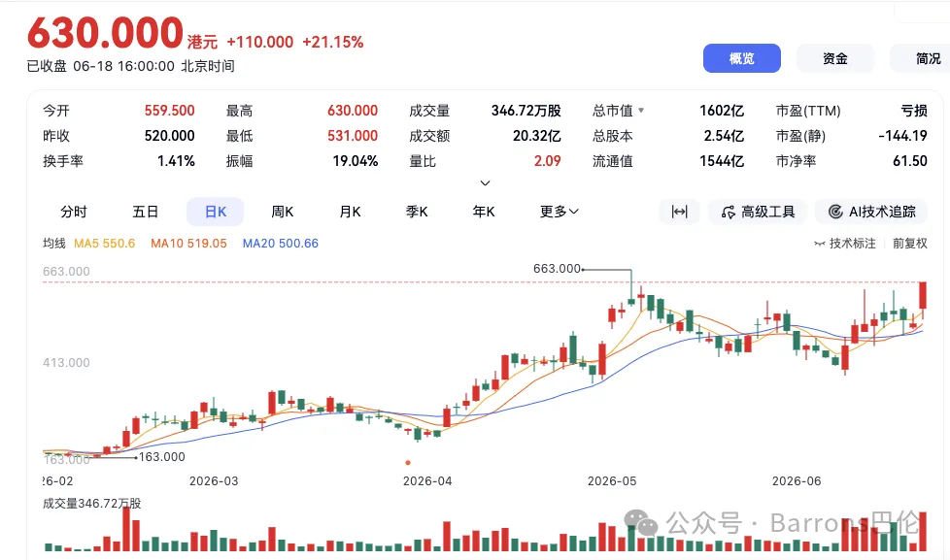Screen dimensions: 950x560
Task: Click the 最低 value 531.000
Action: pyautogui.click(x=353, y=136)
